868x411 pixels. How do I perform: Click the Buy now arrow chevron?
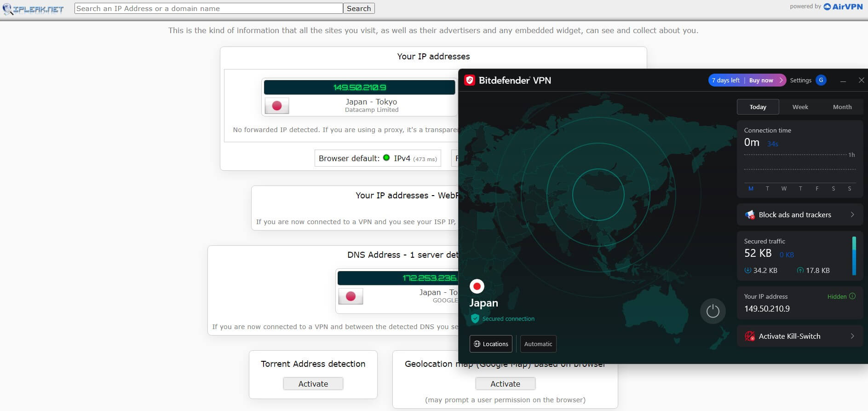click(x=781, y=80)
